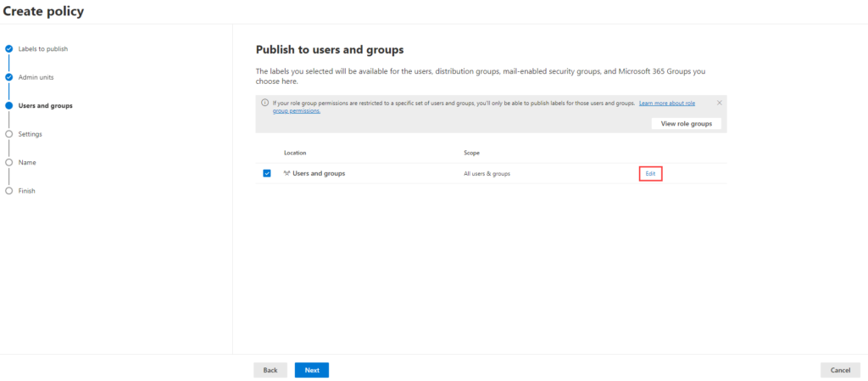The height and width of the screenshot is (381, 868).
Task: Dismiss the role group permissions banner
Action: click(720, 103)
